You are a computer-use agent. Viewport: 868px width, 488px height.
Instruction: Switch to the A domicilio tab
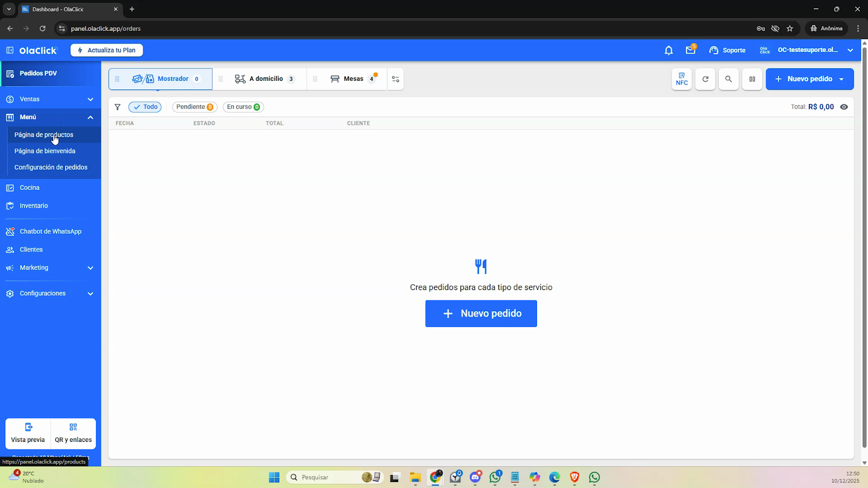pyautogui.click(x=265, y=79)
